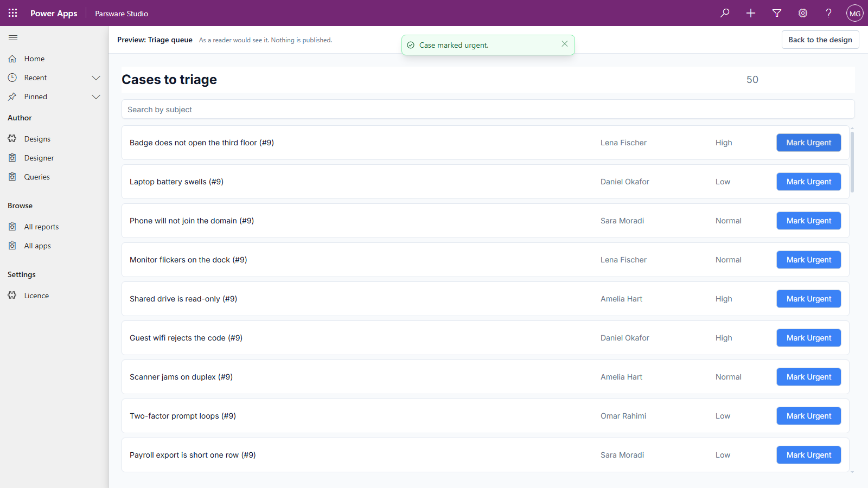Click the All reports icon

tap(12, 227)
